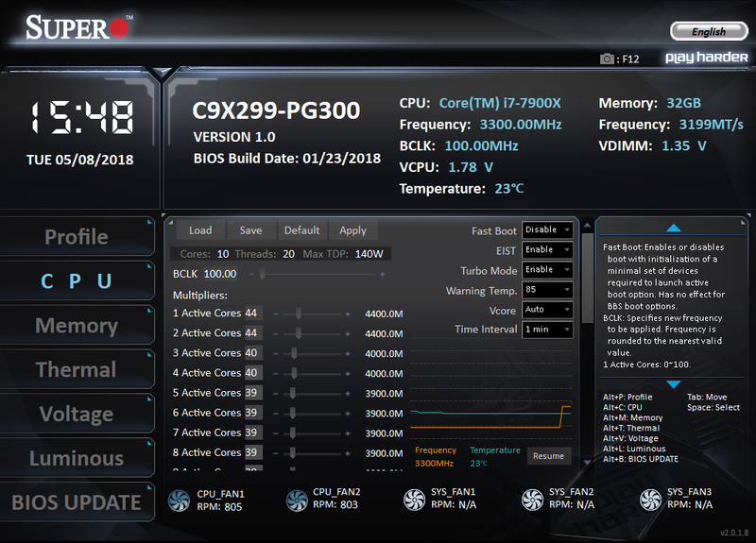Open the Luminous section
Screen dimensions: 756x543
(x=77, y=458)
